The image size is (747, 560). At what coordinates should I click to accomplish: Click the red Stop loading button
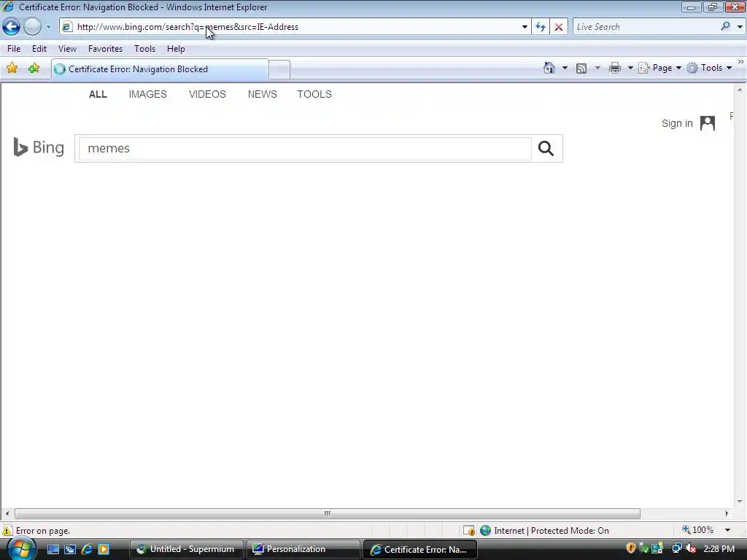558,27
